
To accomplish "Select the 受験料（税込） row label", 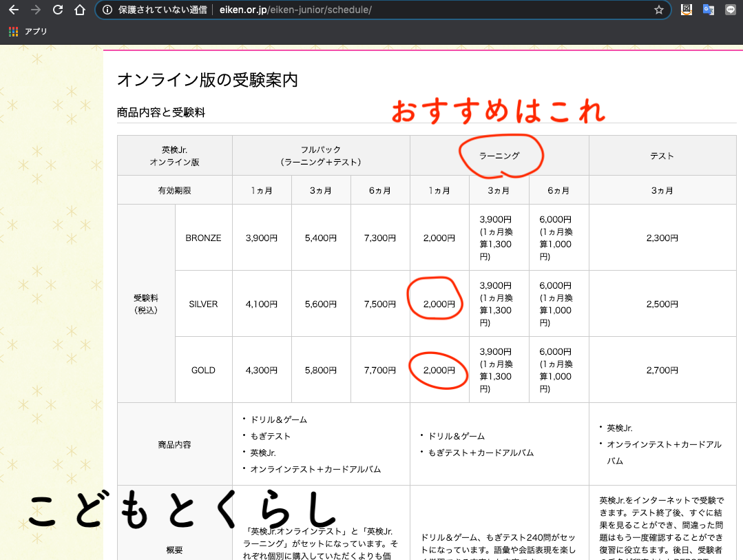I will click(146, 304).
